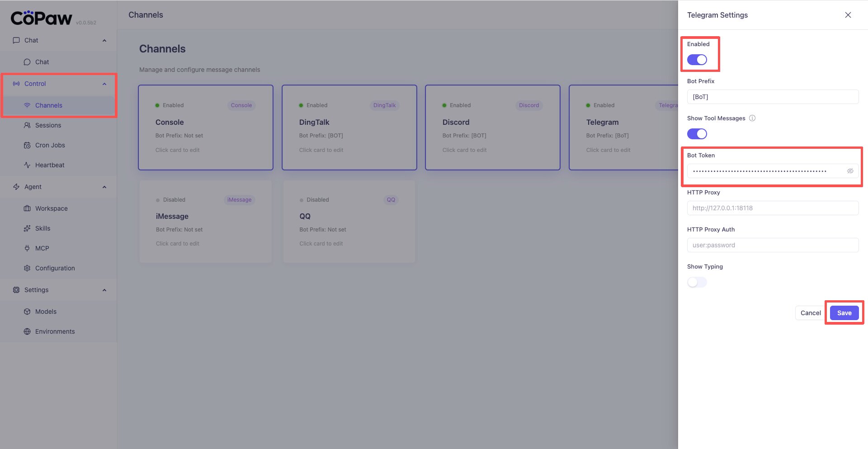Screen dimensions: 868x449
Task: Click the HTTP Proxy input field
Action: point(773,208)
